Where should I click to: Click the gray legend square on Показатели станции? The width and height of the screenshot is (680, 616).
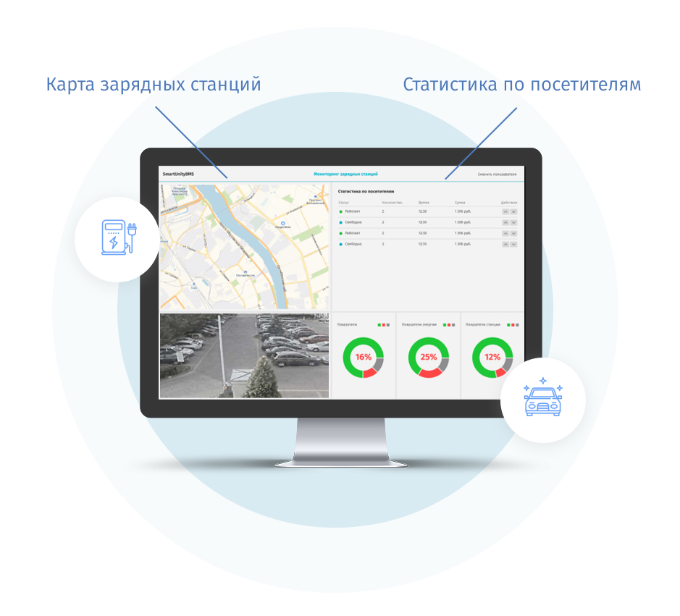tap(516, 324)
